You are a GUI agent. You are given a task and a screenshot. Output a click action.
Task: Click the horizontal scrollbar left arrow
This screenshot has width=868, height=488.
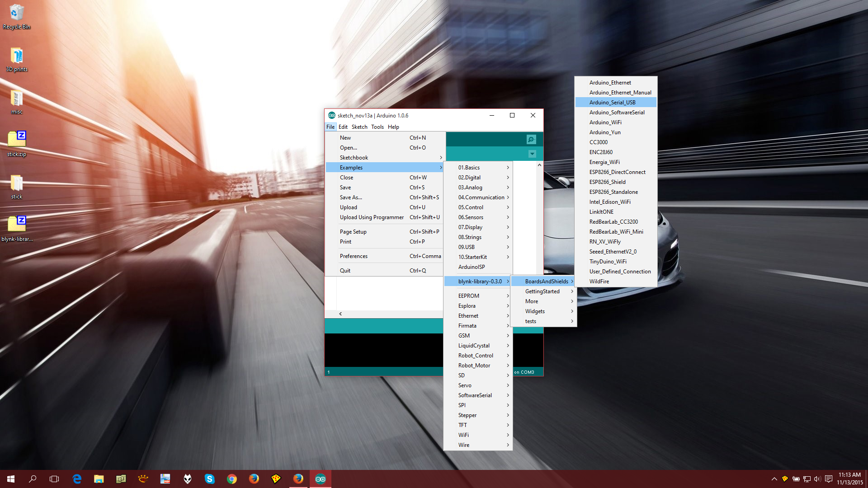click(340, 314)
